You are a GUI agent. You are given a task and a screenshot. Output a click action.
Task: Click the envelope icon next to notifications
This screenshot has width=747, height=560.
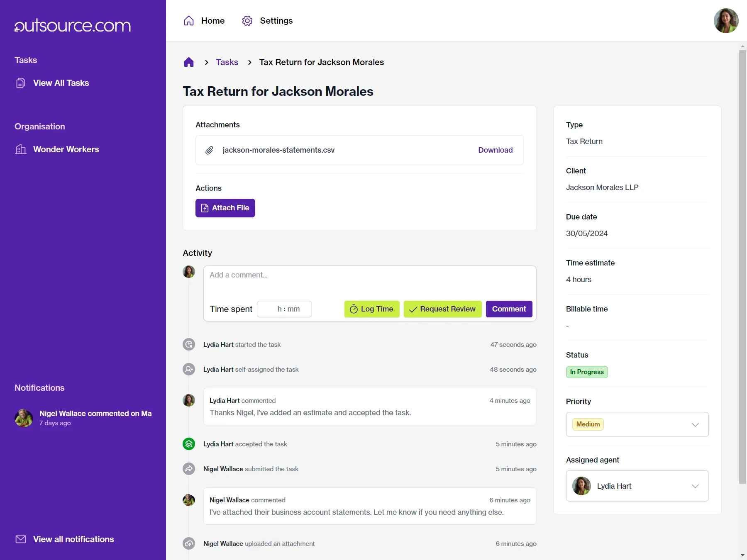pos(20,539)
